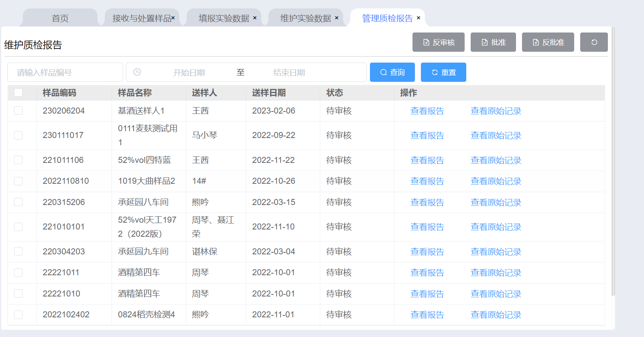The width and height of the screenshot is (644, 337).
Task: Click the vertical scrollbar of the panel
Action: tap(613, 161)
